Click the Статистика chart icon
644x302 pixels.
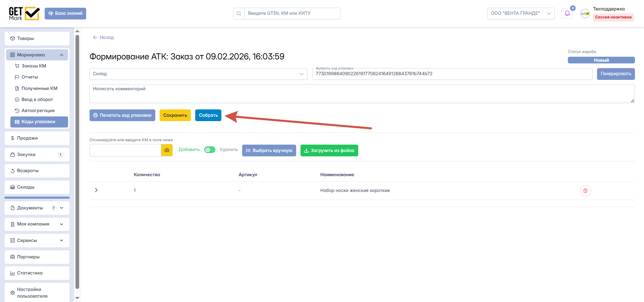12,273
